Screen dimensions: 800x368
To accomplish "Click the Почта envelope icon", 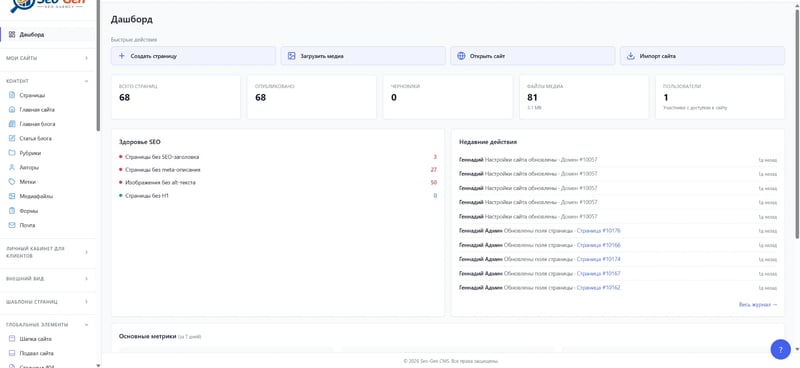I will 12,225.
